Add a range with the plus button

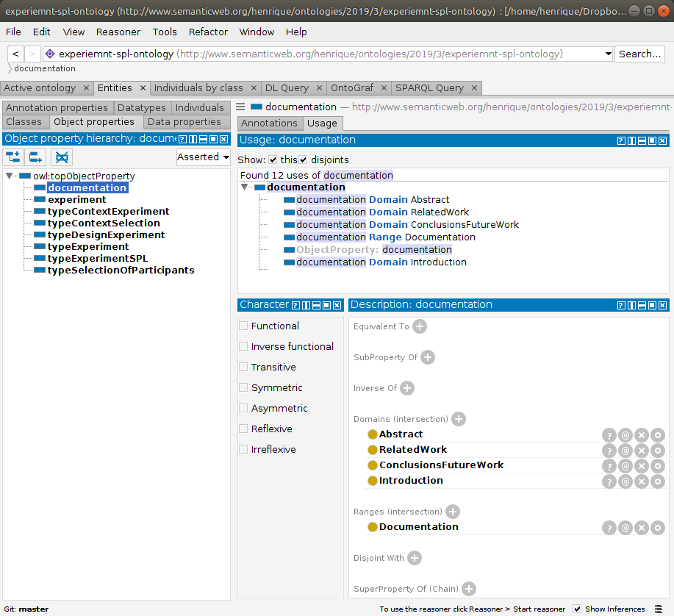click(x=453, y=512)
